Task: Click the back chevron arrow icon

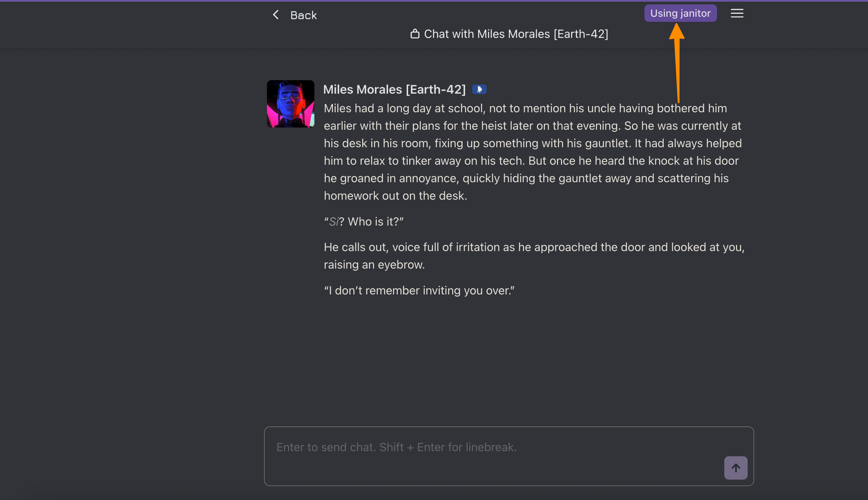Action: click(x=276, y=15)
